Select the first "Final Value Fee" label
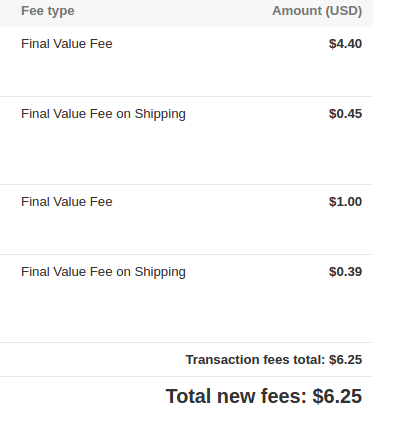This screenshot has height=427, width=393. coord(67,44)
